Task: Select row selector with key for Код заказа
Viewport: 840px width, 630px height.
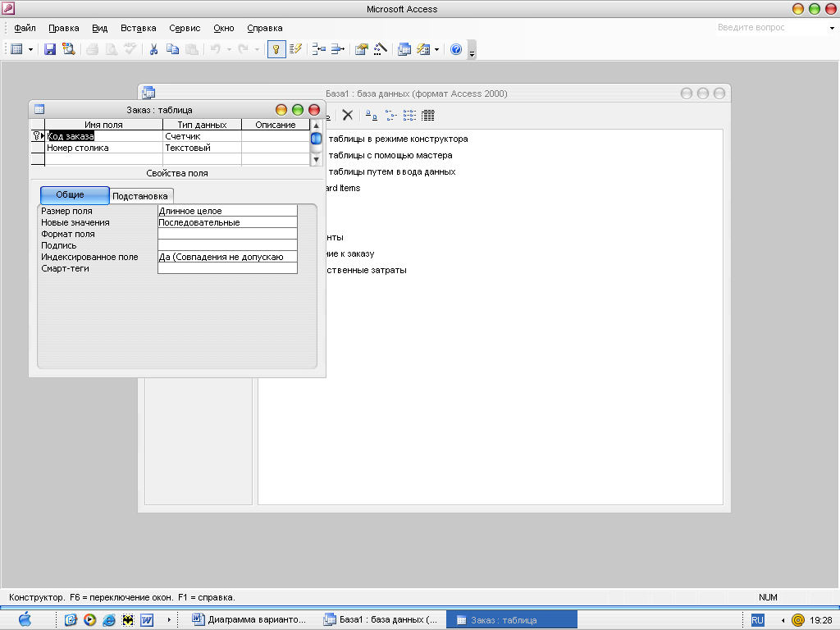Action: click(38, 136)
